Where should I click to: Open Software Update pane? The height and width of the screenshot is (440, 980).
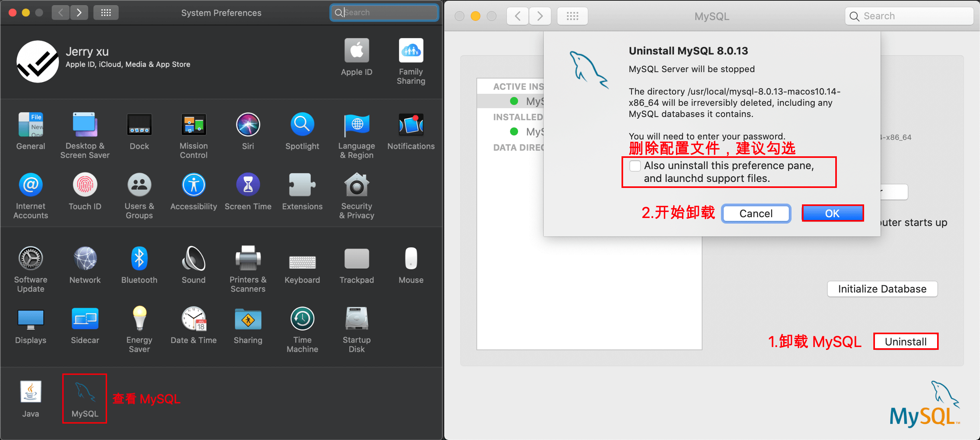point(30,269)
